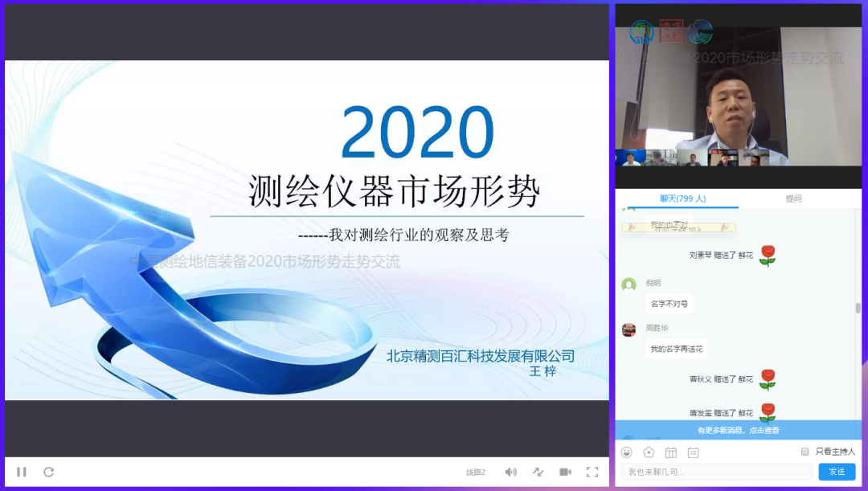Switch to the 提问 tab
The width and height of the screenshot is (868, 491).
click(x=793, y=198)
